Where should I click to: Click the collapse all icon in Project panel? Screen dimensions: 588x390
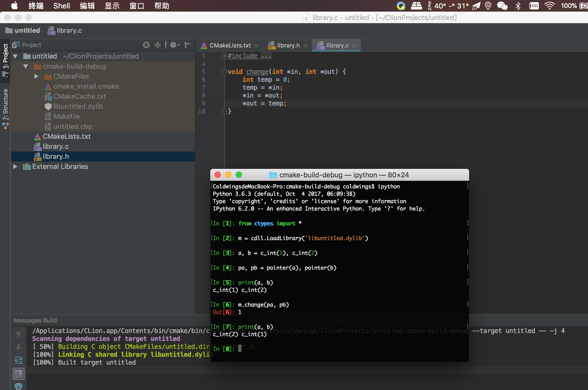pyautogui.click(x=158, y=45)
